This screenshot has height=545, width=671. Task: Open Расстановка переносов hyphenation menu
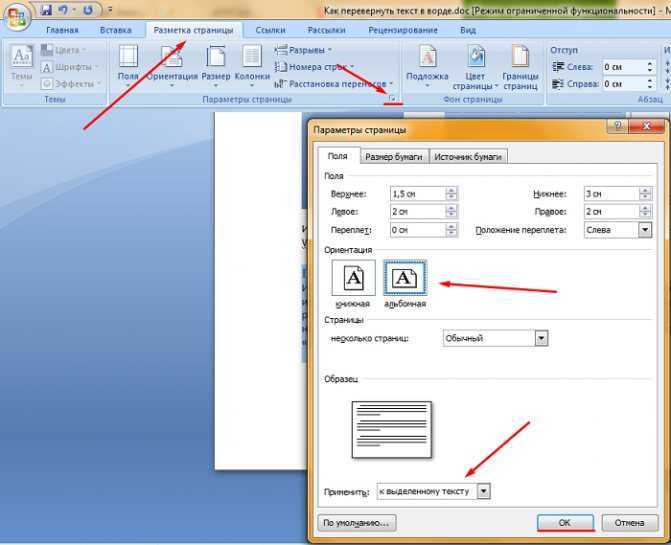point(334,84)
